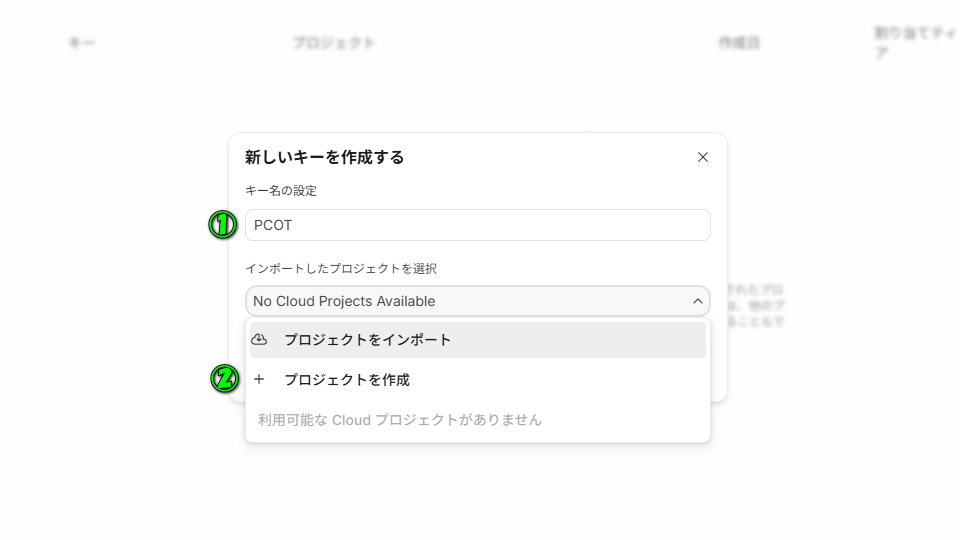This screenshot has height=540, width=960.
Task: Focus the key name field containing PCOT
Action: 478,225
